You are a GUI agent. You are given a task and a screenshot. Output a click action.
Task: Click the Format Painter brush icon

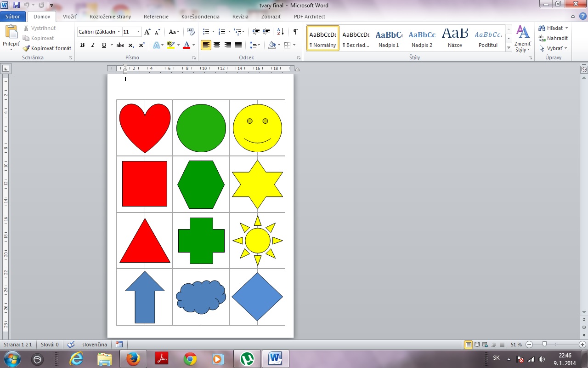27,48
